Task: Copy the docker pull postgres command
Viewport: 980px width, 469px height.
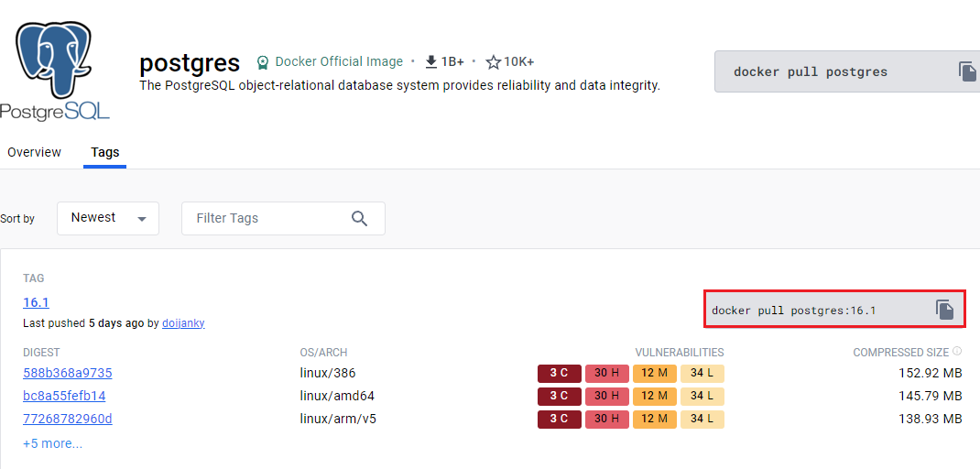Action: click(x=967, y=71)
